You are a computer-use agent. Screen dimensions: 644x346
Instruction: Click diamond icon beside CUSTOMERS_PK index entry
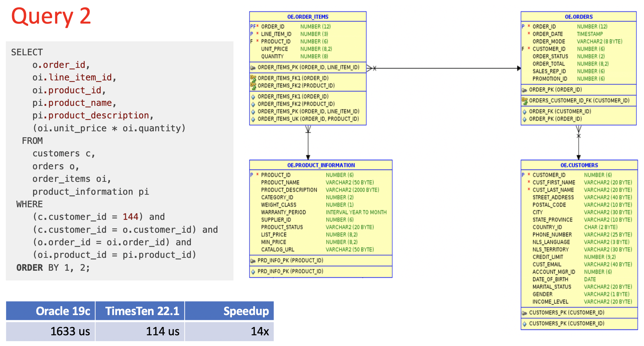525,324
